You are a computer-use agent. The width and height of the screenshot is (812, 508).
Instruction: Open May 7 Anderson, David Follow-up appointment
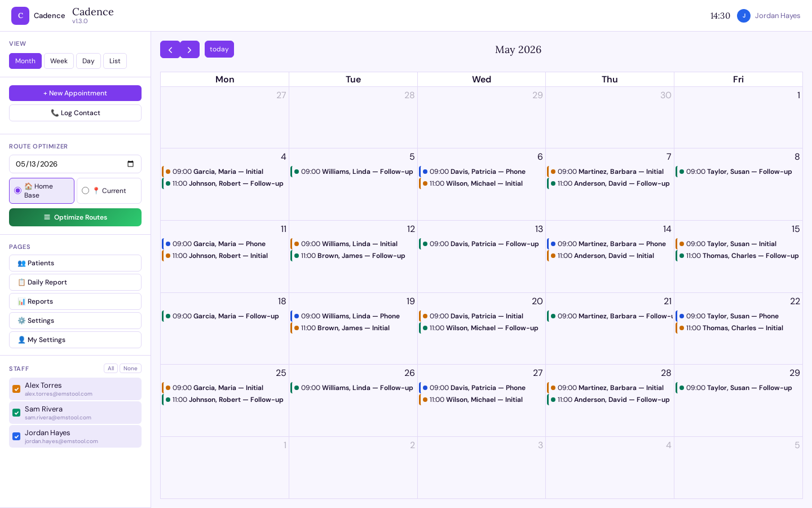[x=610, y=183]
